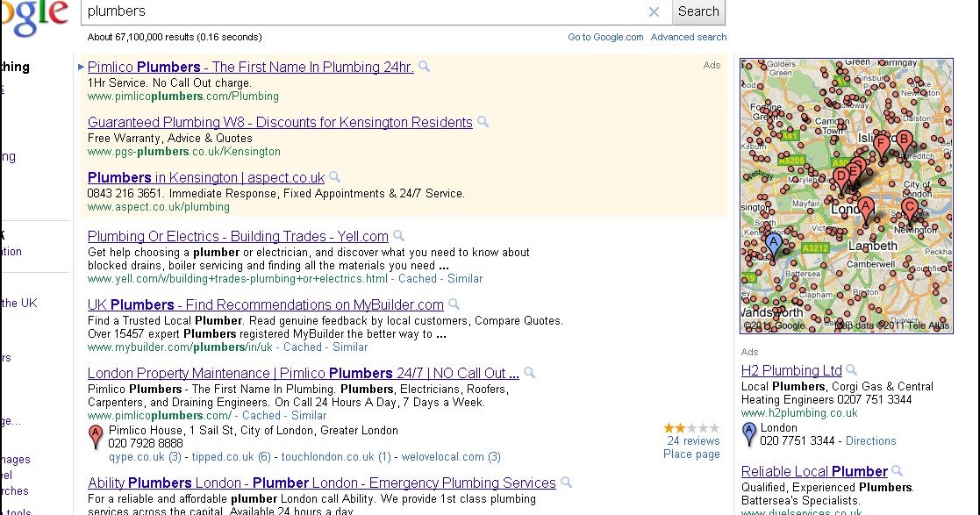Image resolution: width=980 pixels, height=515 pixels.
Task: Open H2 Plumbing Ltd ad
Action: coord(791,370)
